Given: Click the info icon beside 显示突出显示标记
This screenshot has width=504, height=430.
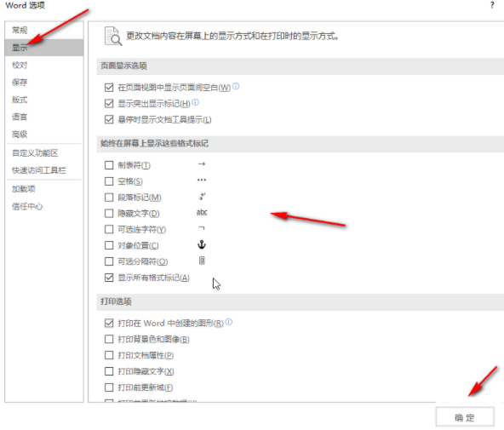Looking at the screenshot, I should point(196,102).
